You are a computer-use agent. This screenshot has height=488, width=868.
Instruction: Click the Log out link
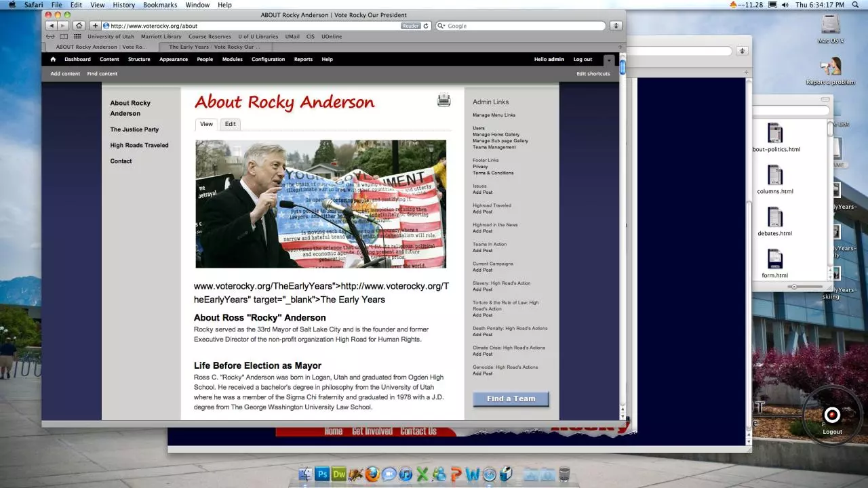point(583,59)
